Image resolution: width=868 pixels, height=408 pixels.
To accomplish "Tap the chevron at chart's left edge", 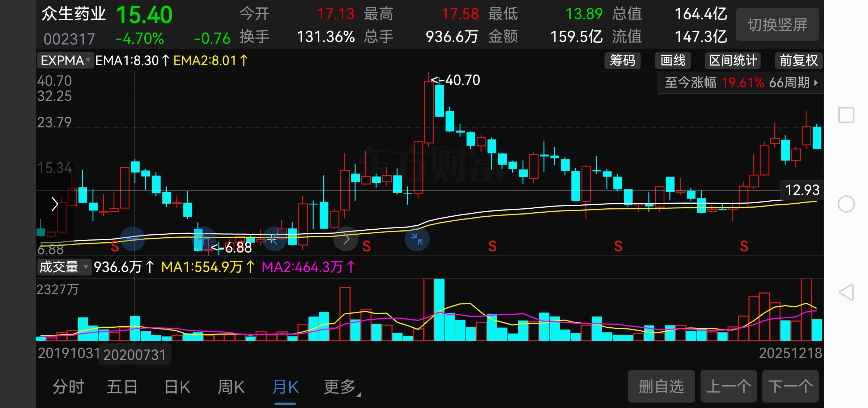I will click(55, 204).
